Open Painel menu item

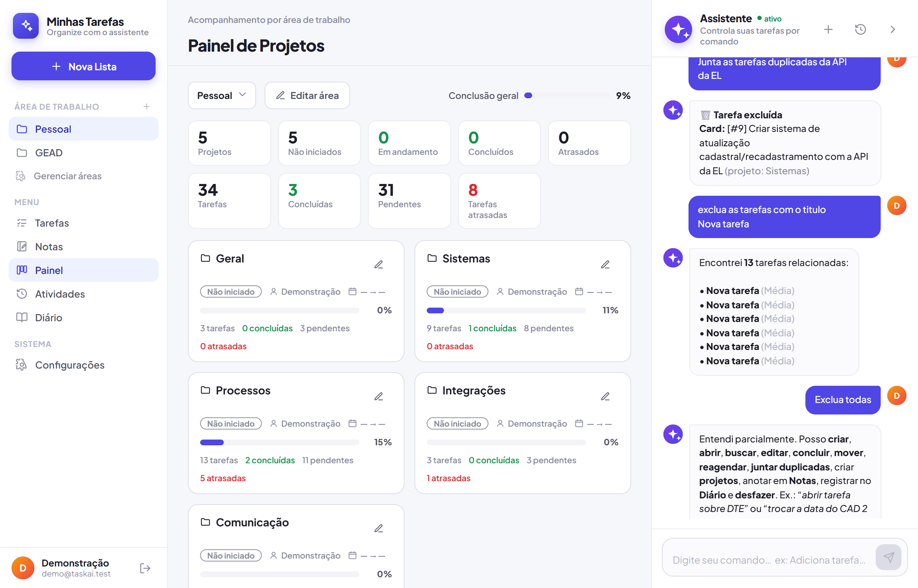83,270
